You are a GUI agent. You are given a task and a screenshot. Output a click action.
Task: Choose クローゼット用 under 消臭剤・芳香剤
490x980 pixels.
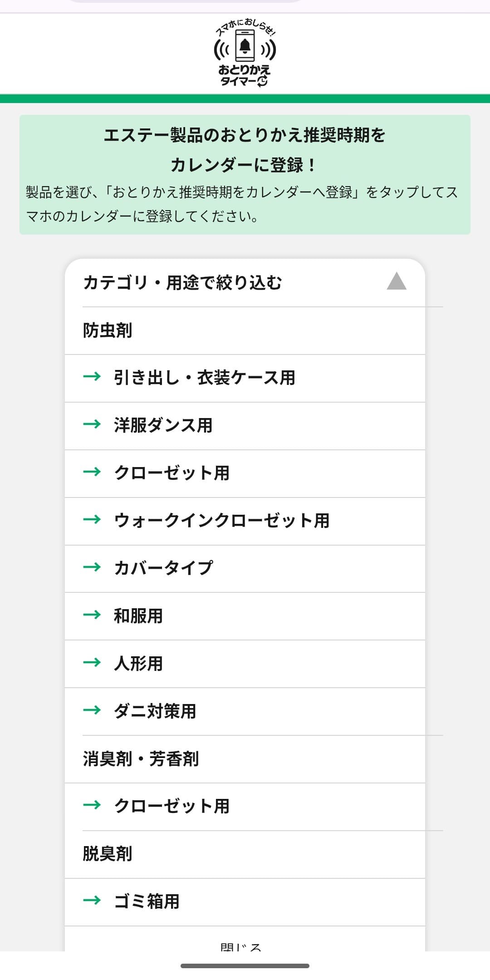[x=171, y=806]
